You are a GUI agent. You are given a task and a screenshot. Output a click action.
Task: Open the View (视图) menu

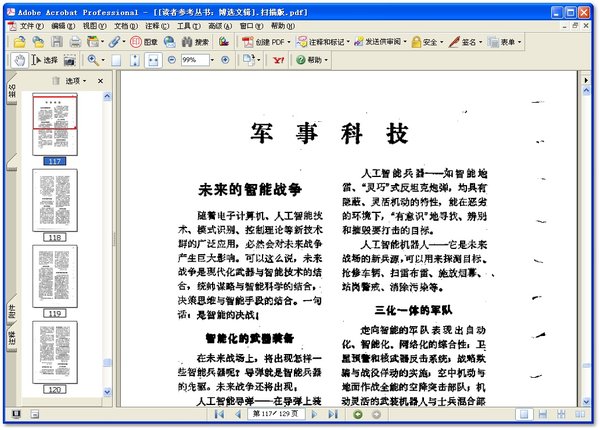pos(94,26)
